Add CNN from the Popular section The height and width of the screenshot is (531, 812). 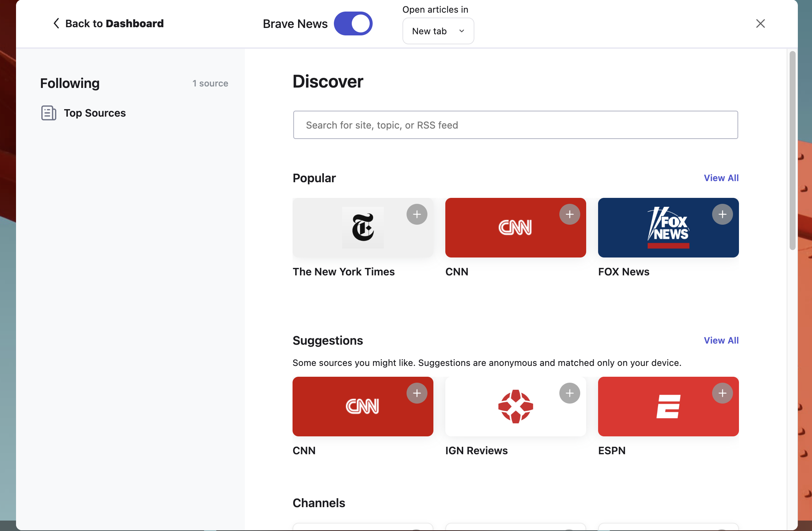569,214
